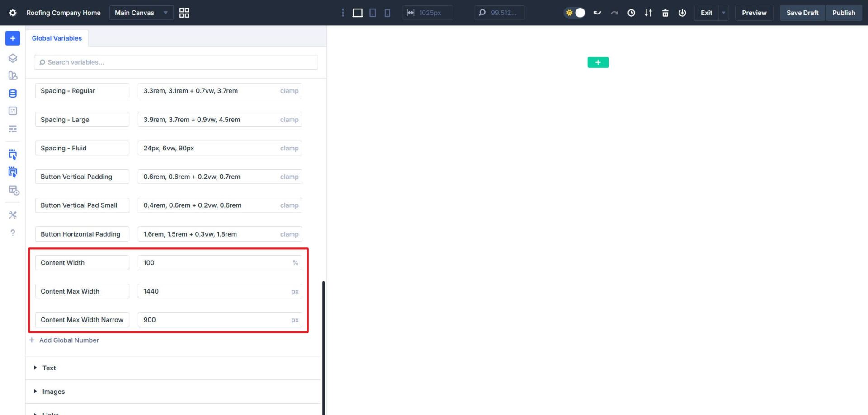868x415 pixels.
Task: Open the global settings list icon
Action: click(x=13, y=129)
